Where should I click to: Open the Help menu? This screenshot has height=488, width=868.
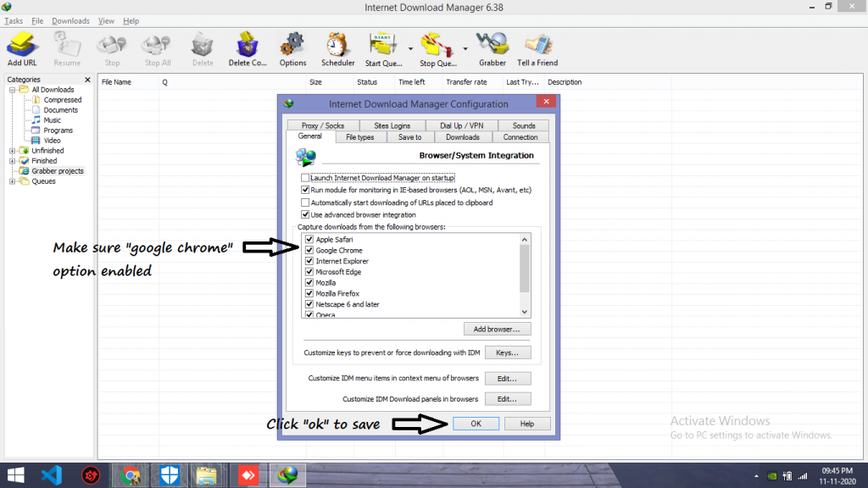(x=131, y=21)
